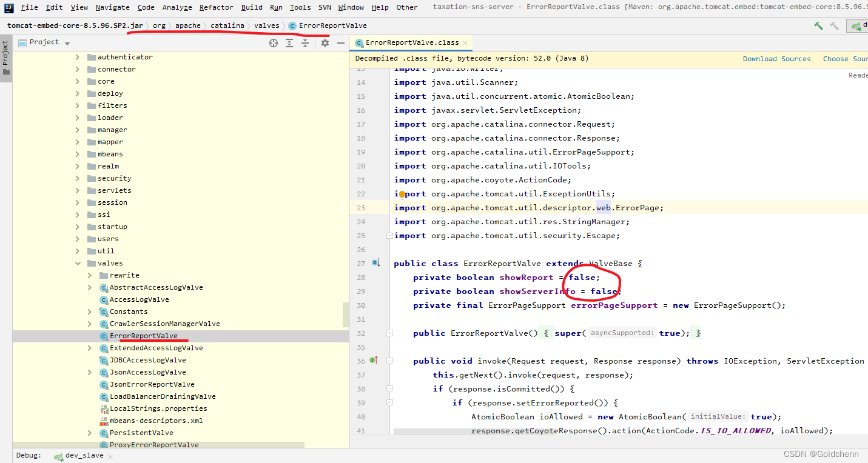Select ErrorReportValve in project tree
This screenshot has height=463, width=868.
click(x=144, y=336)
